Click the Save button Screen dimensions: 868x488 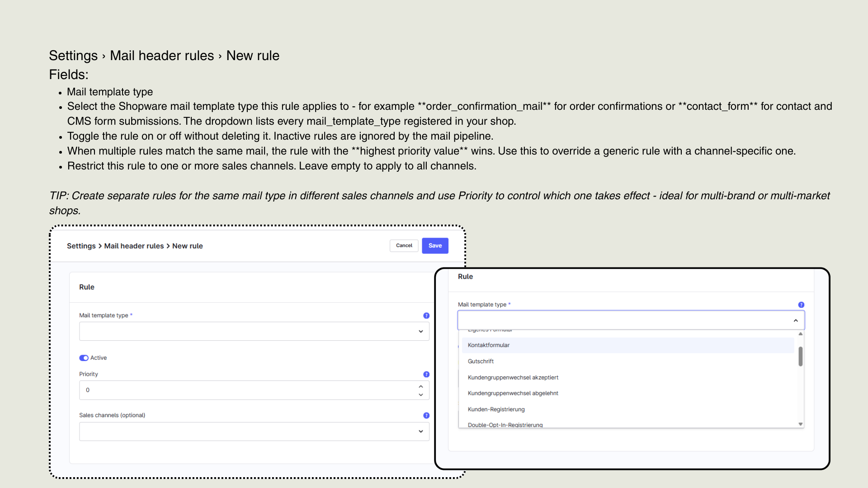(435, 246)
